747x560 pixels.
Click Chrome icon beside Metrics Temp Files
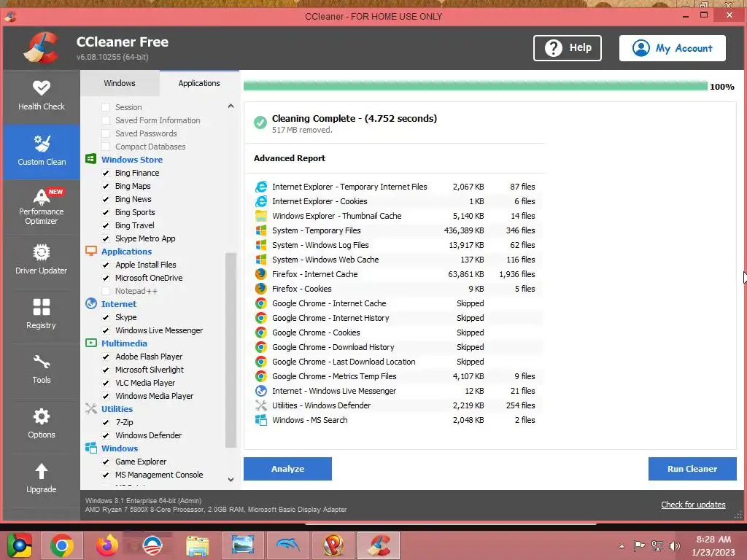(260, 376)
